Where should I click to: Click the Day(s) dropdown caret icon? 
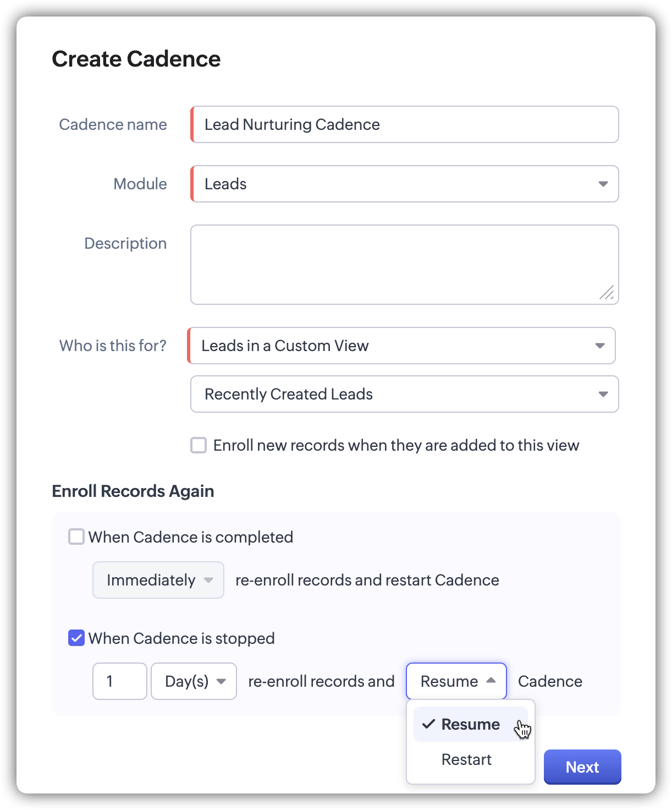[x=221, y=681]
